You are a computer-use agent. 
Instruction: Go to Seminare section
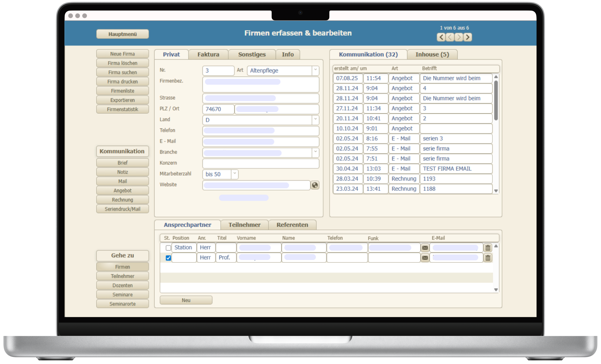coord(122,295)
